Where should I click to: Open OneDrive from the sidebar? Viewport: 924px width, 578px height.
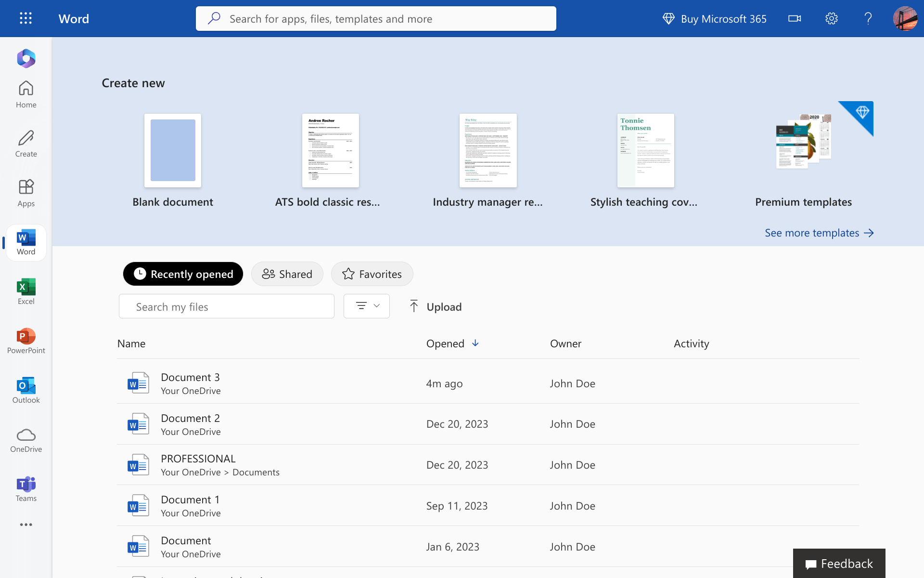coord(26,440)
